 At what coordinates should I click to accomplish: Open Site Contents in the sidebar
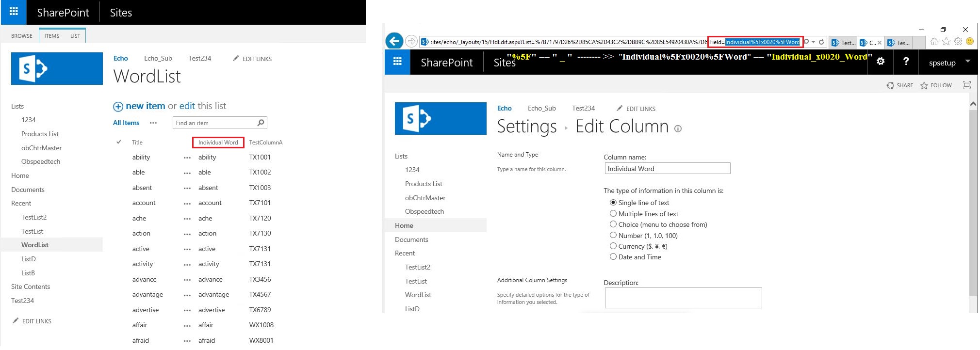31,286
